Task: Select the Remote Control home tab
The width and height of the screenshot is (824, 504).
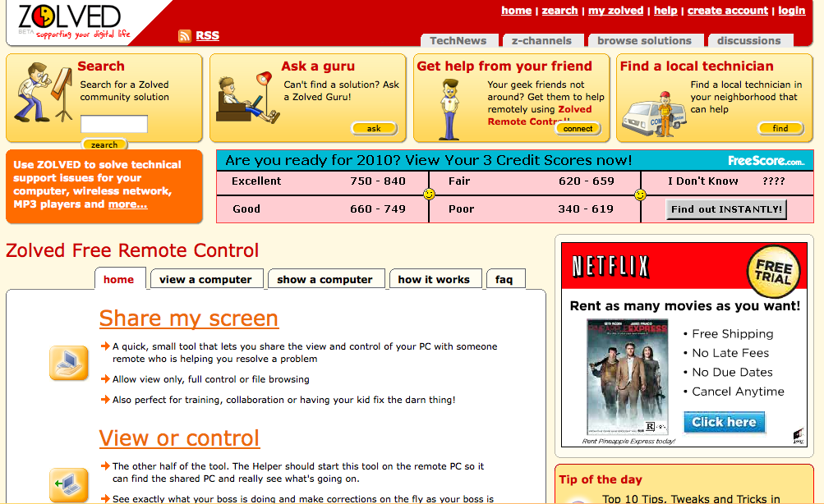Action: [x=119, y=279]
